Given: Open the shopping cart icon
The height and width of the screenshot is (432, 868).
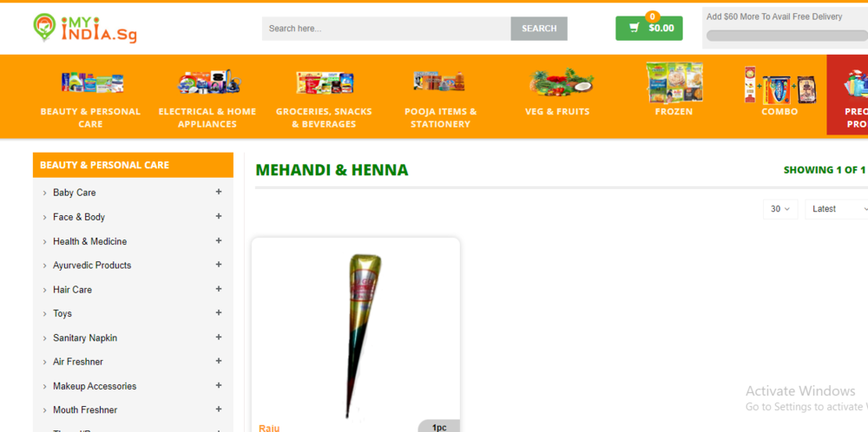Looking at the screenshot, I should (635, 28).
